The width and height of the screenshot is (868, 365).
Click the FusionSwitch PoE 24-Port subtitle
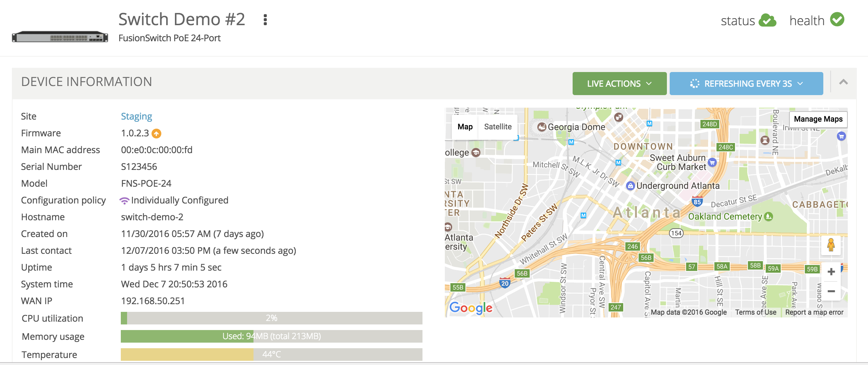(170, 38)
